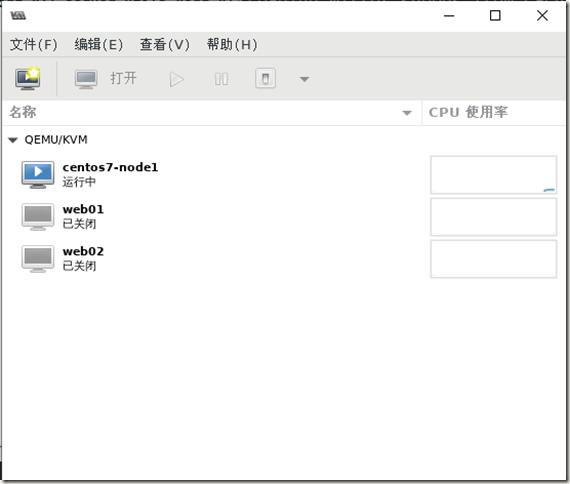Click the powered-off monitor icon of web01
The height and width of the screenshot is (484, 570).
coord(38,217)
